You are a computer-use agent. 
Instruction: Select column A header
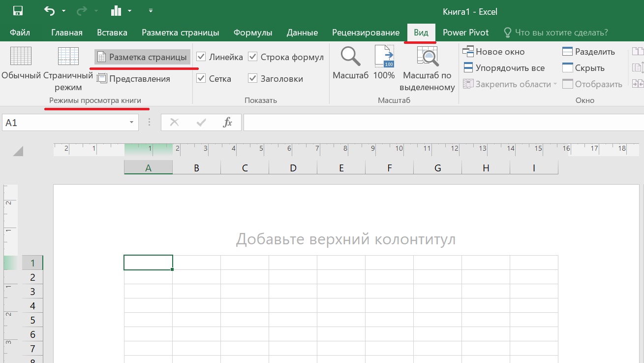click(x=148, y=168)
